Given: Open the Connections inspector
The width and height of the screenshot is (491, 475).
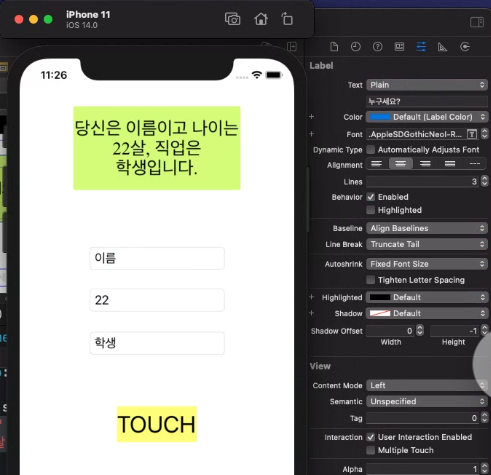Looking at the screenshot, I should coord(465,47).
